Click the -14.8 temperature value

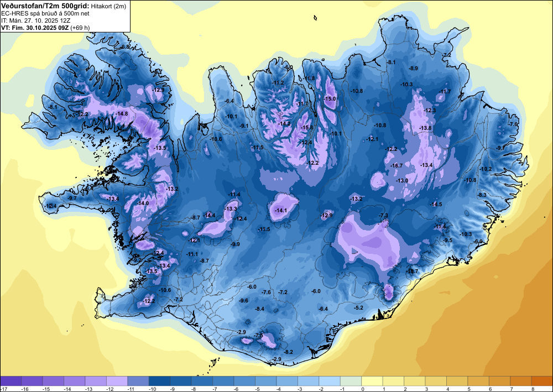tap(122, 113)
